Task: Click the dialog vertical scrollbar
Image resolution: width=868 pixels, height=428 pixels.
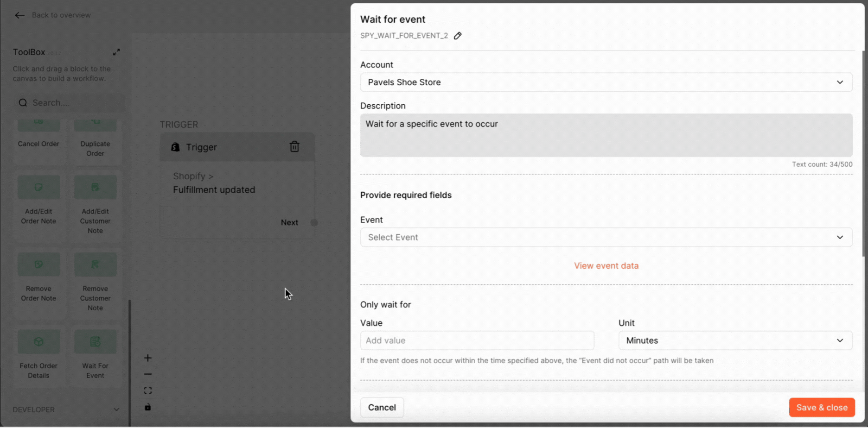Action: click(863, 153)
